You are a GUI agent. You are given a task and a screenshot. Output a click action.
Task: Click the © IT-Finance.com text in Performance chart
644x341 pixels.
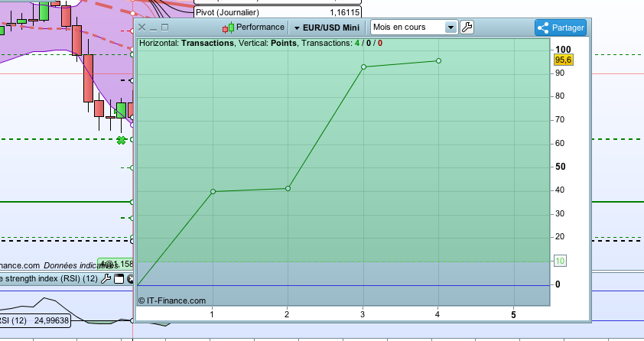(171, 300)
